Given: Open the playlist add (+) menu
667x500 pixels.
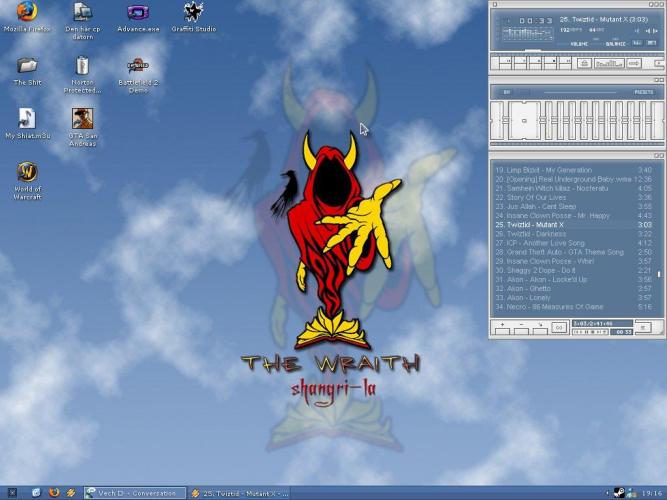Looking at the screenshot, I should click(502, 326).
